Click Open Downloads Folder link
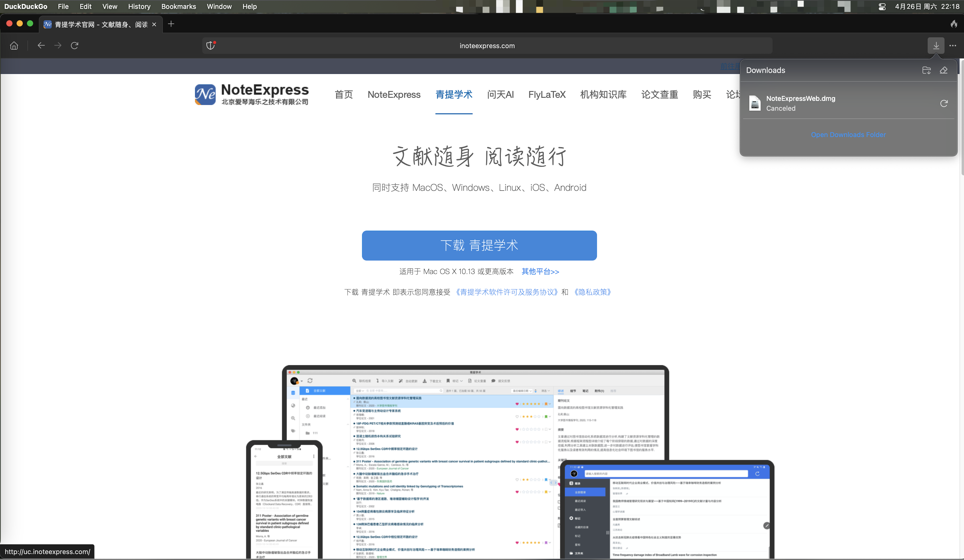Image resolution: width=964 pixels, height=560 pixels. (x=848, y=135)
